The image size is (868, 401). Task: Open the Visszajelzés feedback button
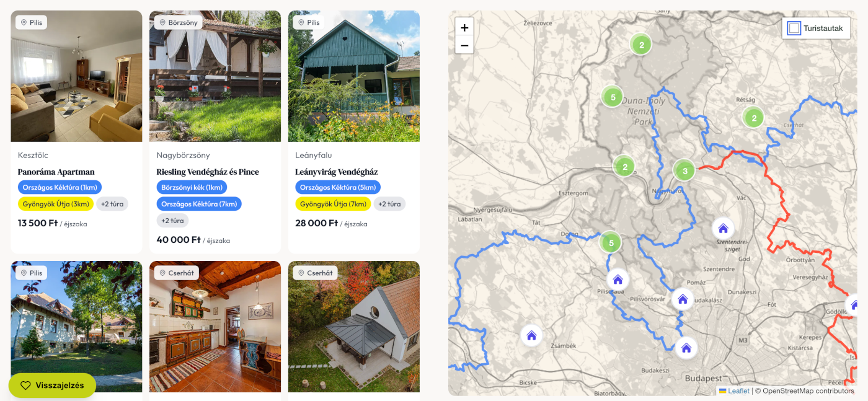tap(52, 386)
